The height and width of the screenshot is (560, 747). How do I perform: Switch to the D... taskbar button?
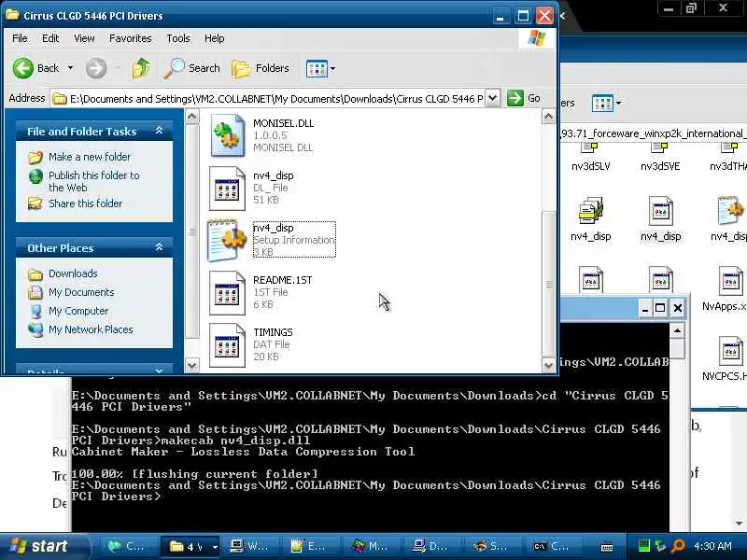[430, 547]
